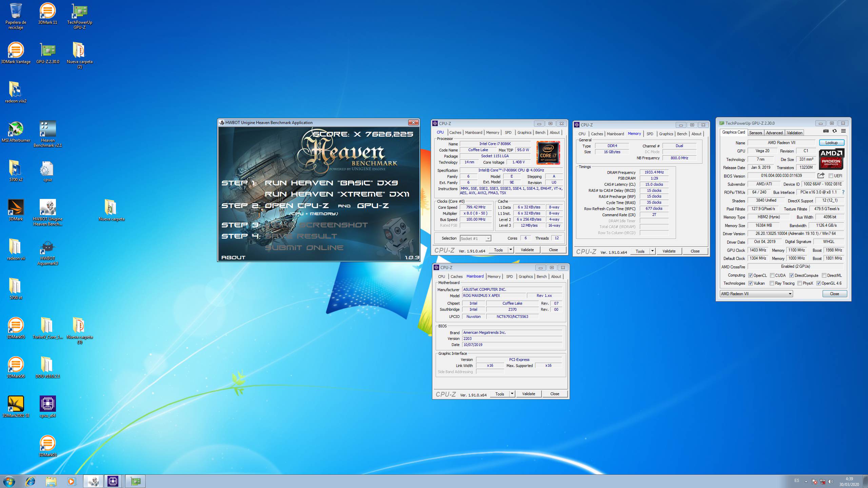The image size is (868, 488).
Task: Open the Validation tab in GPU-Z
Action: point(794,133)
